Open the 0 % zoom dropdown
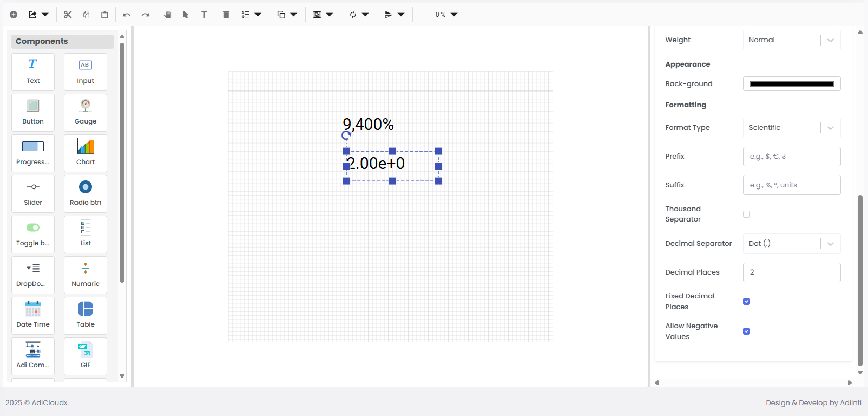 pyautogui.click(x=446, y=15)
